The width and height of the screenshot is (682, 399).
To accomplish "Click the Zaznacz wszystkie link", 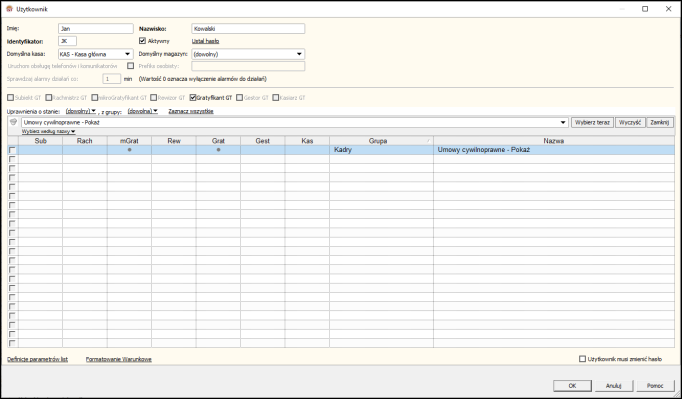I will [191, 111].
